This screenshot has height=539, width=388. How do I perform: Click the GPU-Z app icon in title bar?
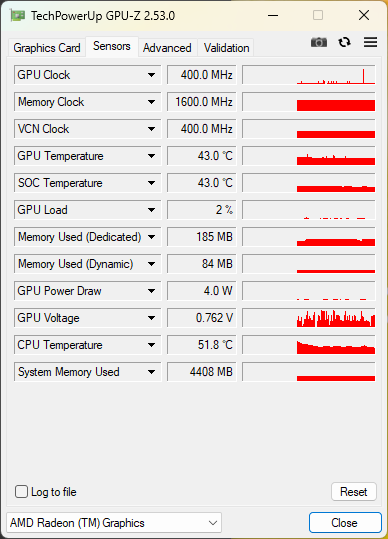18,16
